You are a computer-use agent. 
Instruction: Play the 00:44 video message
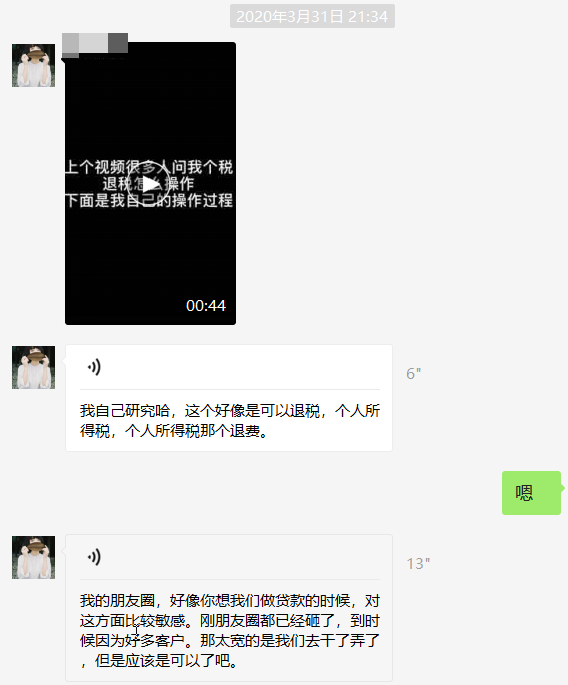(149, 184)
